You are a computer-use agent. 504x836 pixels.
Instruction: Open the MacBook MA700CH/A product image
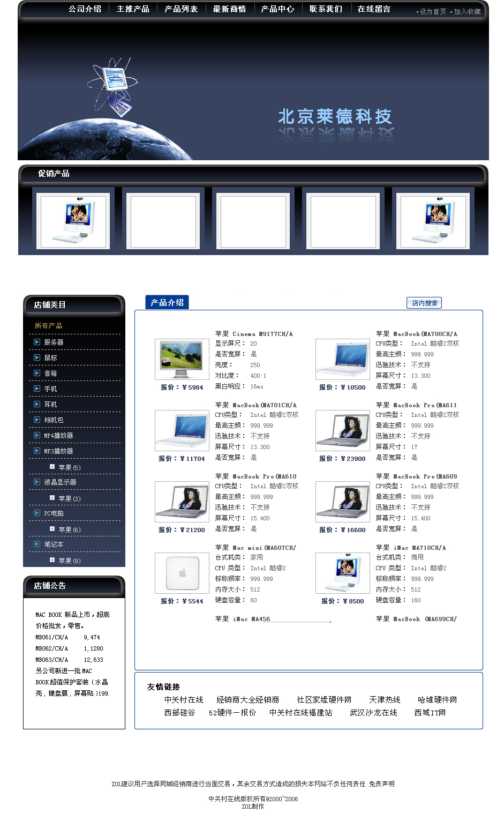(343, 359)
